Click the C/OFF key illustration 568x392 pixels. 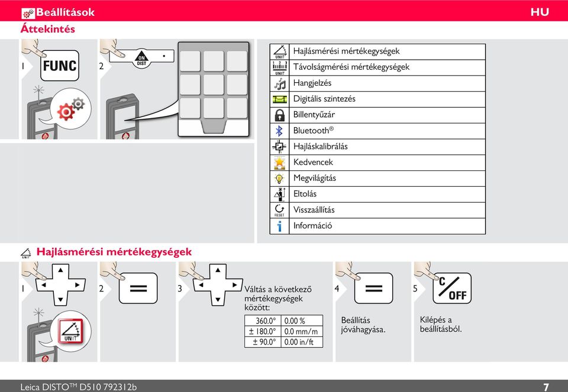pos(453,288)
